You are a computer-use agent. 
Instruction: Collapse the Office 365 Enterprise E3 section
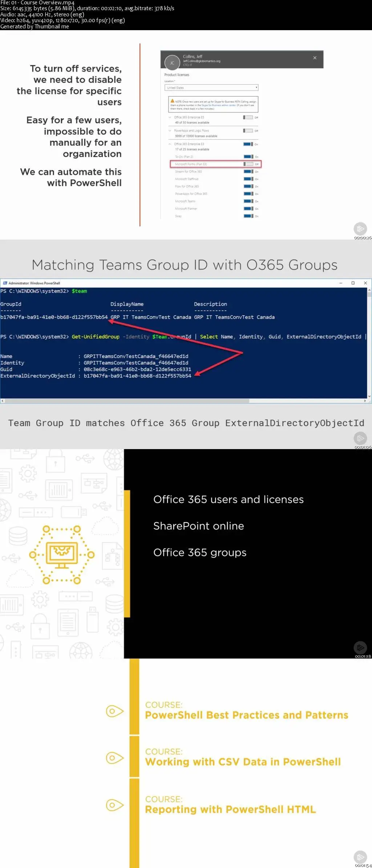click(x=170, y=144)
